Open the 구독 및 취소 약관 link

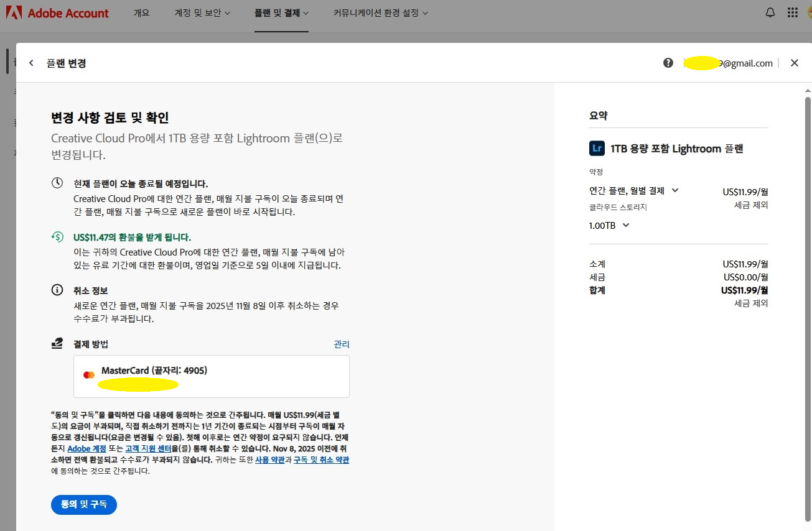click(321, 459)
